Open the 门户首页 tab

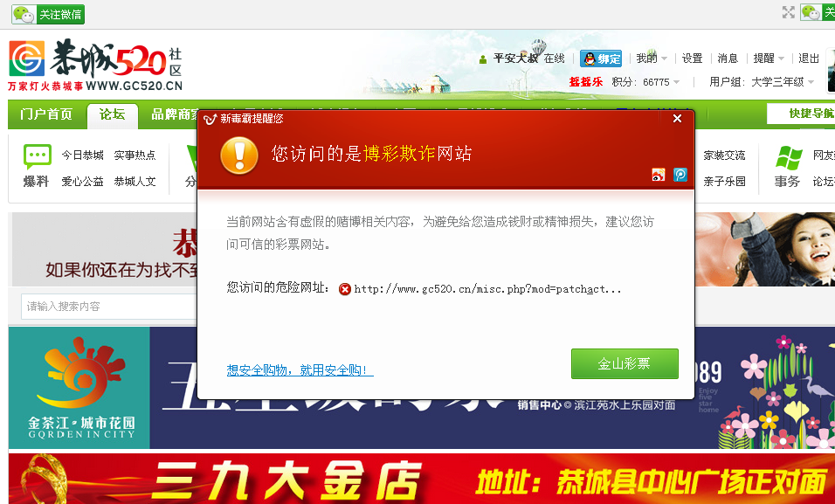[45, 114]
